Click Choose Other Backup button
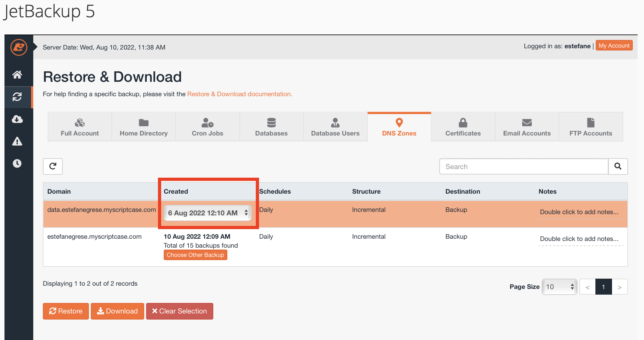The height and width of the screenshot is (340, 644). tap(195, 255)
